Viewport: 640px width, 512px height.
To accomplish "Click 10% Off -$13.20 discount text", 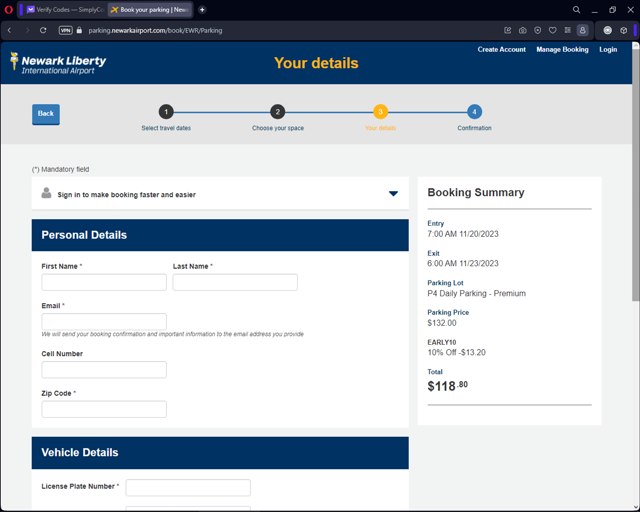I will (x=456, y=352).
